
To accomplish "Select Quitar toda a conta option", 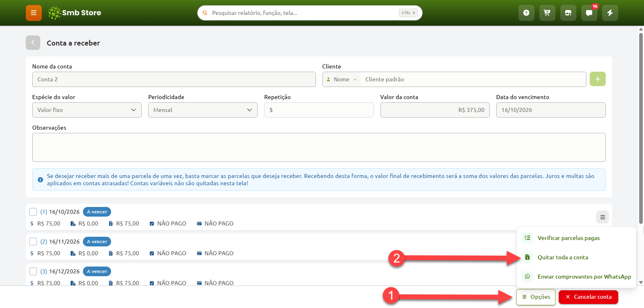I will (x=576, y=257).
